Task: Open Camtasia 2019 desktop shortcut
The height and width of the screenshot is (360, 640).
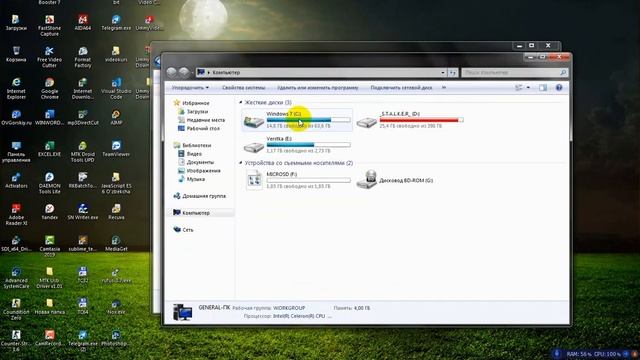Action: [x=49, y=246]
